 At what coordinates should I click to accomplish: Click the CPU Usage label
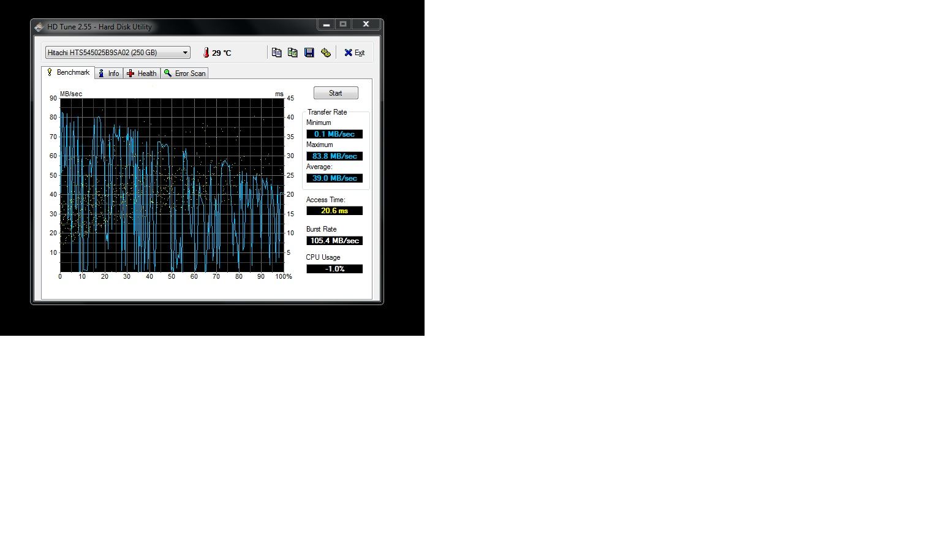(x=323, y=257)
